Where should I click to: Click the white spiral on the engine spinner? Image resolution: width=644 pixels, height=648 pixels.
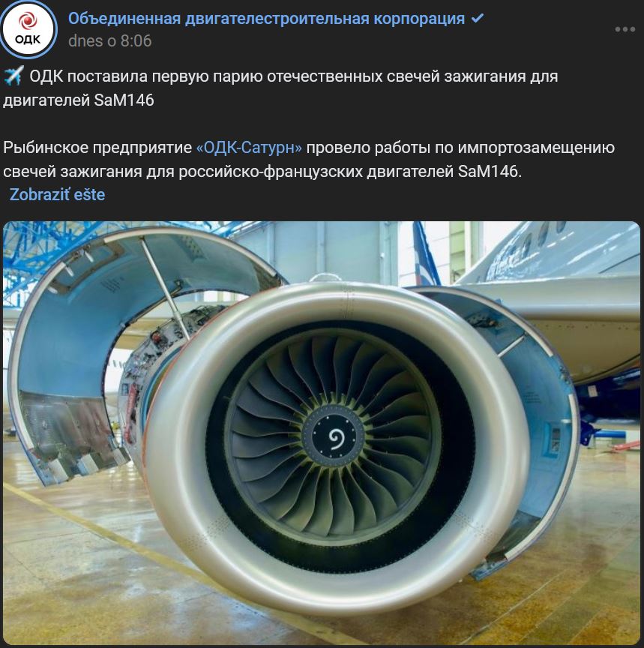coord(337,439)
